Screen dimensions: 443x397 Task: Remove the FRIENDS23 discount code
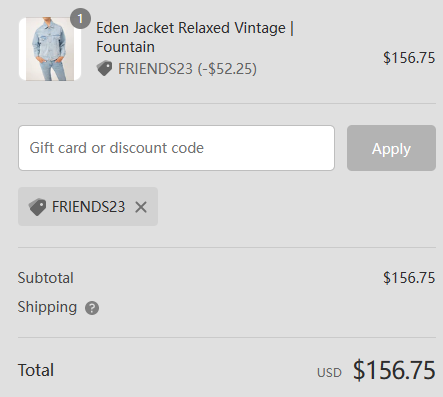pos(141,207)
